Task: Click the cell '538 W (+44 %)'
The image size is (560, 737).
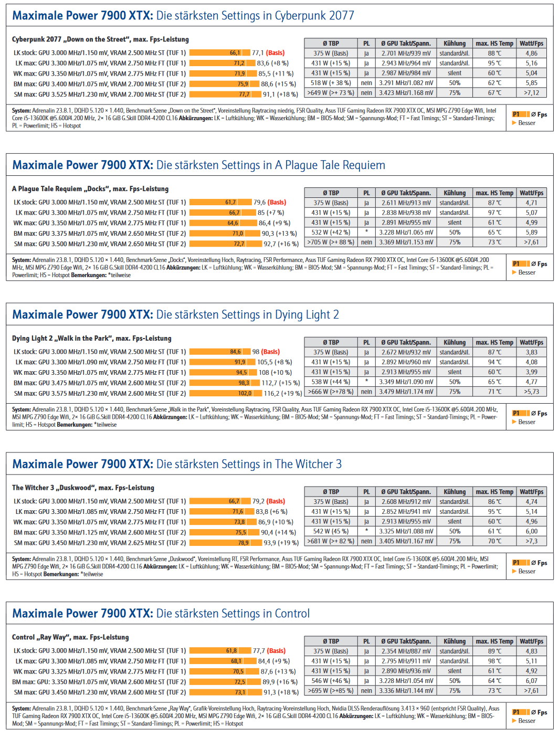Action: point(331,382)
